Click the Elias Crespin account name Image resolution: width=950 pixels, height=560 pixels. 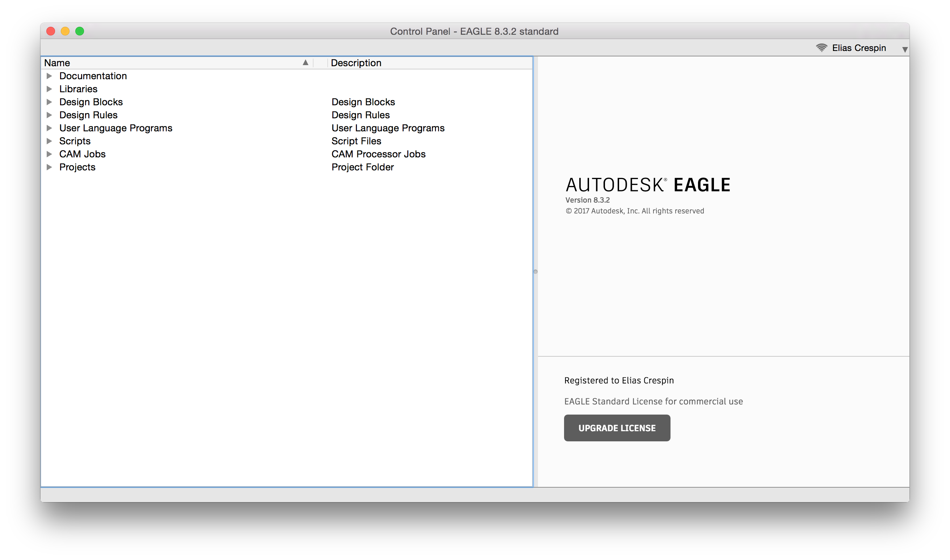(x=859, y=48)
